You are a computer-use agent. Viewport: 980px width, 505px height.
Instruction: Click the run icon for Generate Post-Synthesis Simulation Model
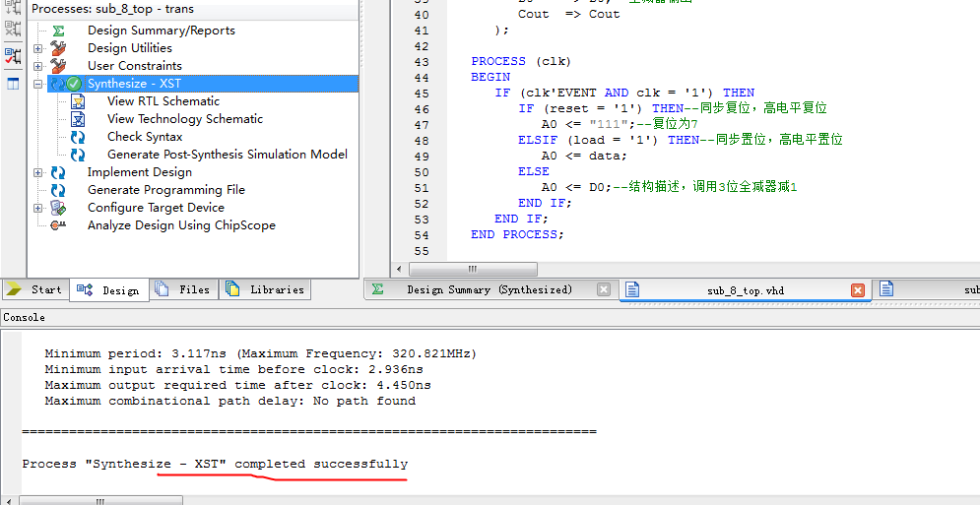(x=78, y=155)
